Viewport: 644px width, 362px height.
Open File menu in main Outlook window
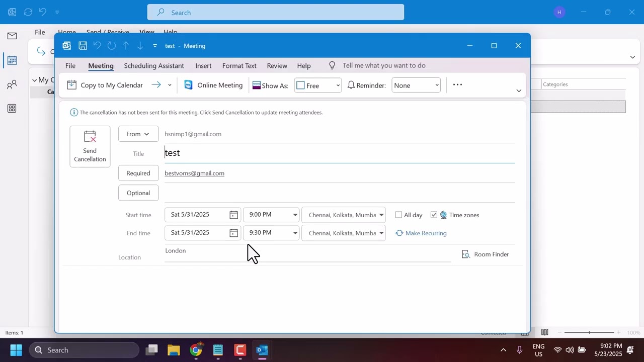[40, 32]
